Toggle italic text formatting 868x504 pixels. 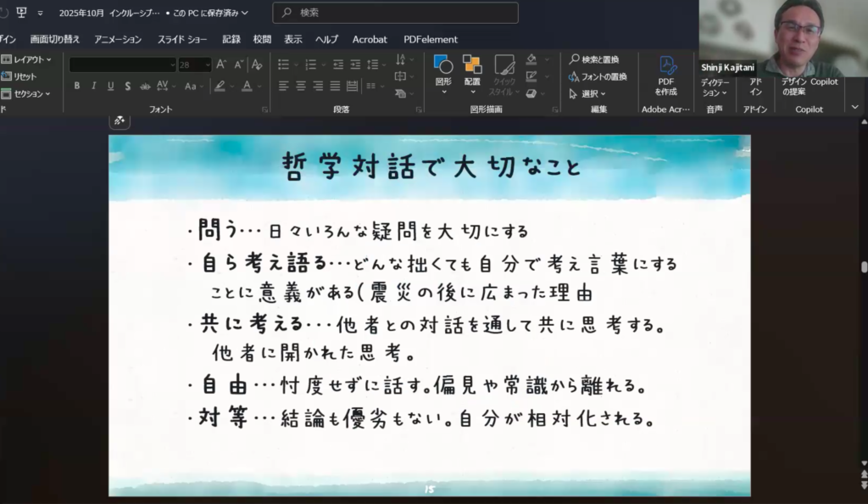pos(93,86)
